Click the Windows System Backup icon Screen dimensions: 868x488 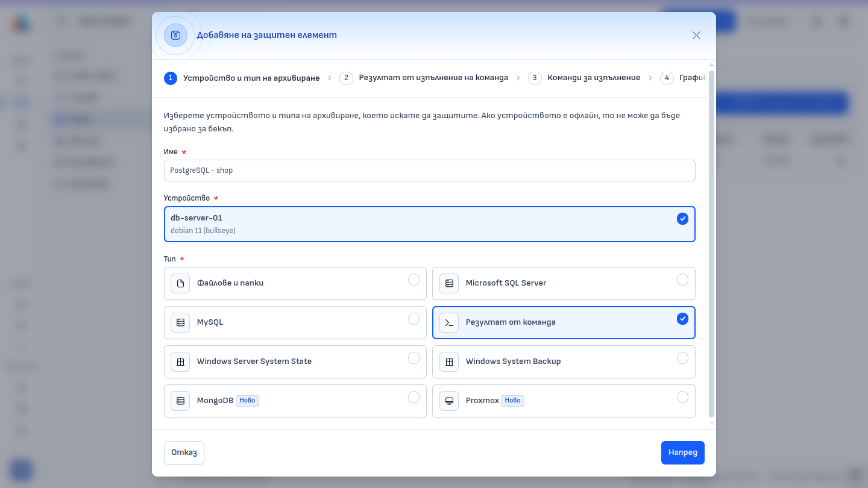(449, 361)
